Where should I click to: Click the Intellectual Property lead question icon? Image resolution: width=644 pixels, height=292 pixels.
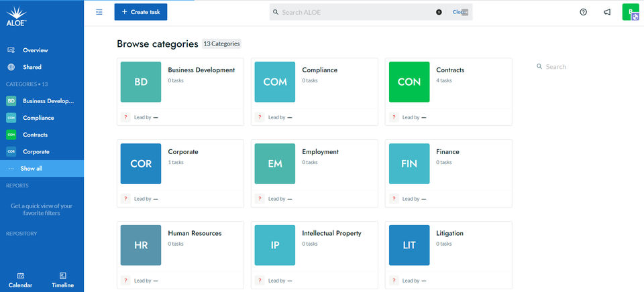pos(260,281)
